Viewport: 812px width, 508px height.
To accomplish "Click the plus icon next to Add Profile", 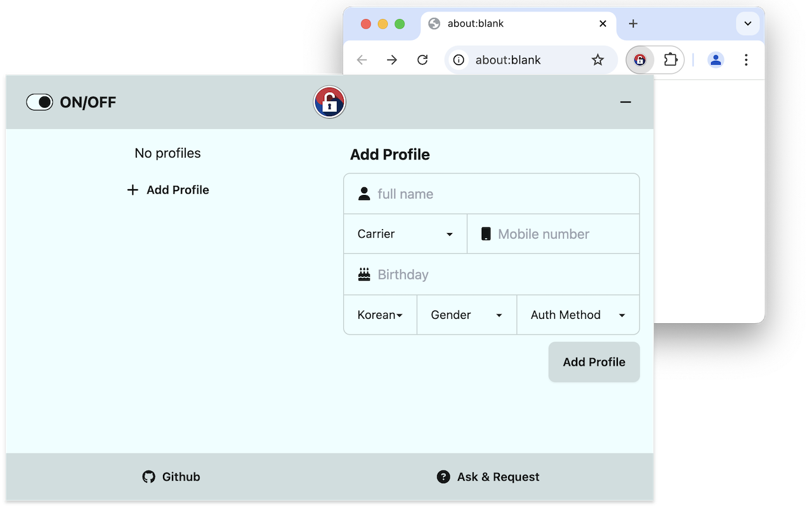I will (x=133, y=190).
